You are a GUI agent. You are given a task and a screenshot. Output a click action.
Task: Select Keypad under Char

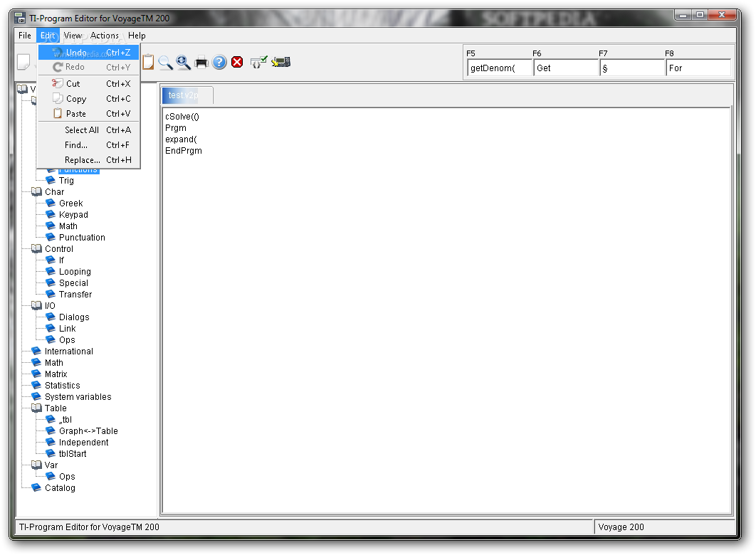point(73,215)
